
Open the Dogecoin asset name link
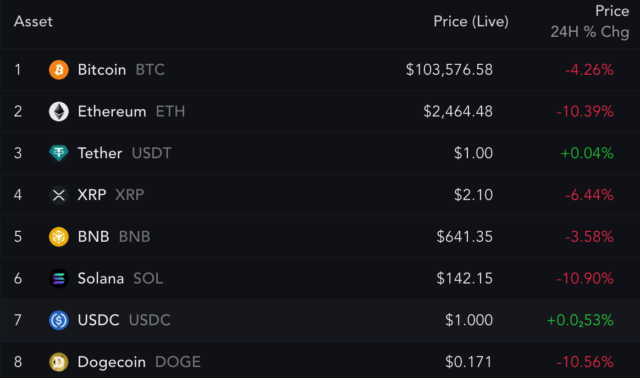(111, 362)
